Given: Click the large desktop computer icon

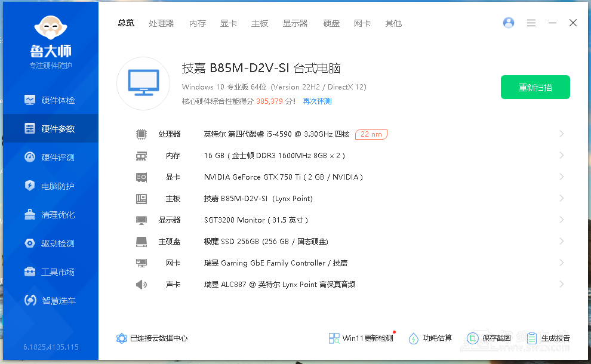Looking at the screenshot, I should [x=143, y=84].
